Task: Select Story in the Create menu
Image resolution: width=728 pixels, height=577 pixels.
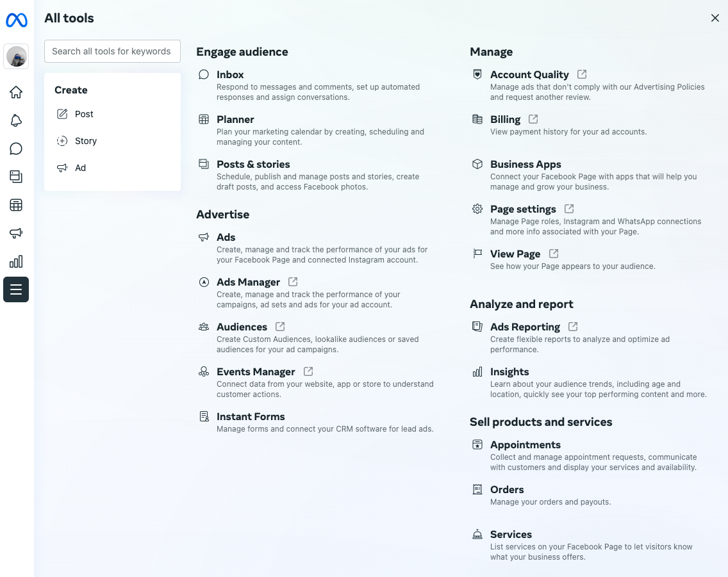Action: (85, 141)
